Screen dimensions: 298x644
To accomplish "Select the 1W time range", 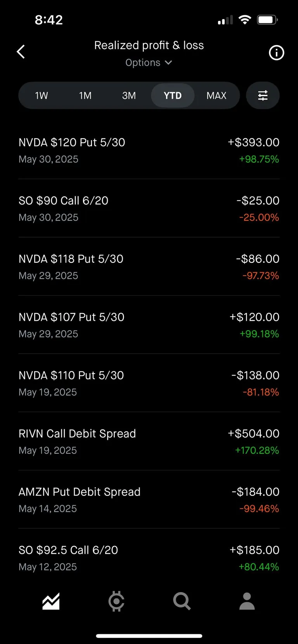I will (x=42, y=95).
